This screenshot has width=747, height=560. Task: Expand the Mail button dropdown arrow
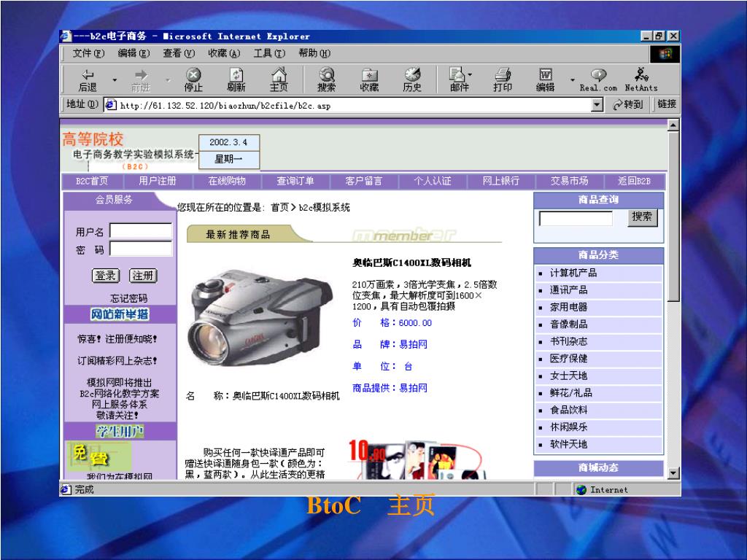pyautogui.click(x=471, y=75)
